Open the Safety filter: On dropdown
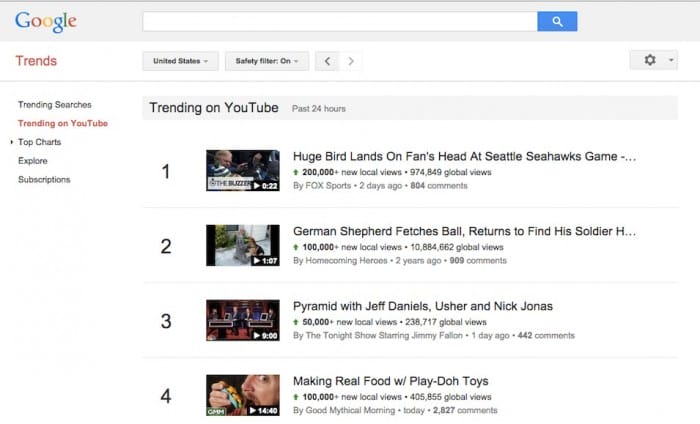 click(x=267, y=61)
